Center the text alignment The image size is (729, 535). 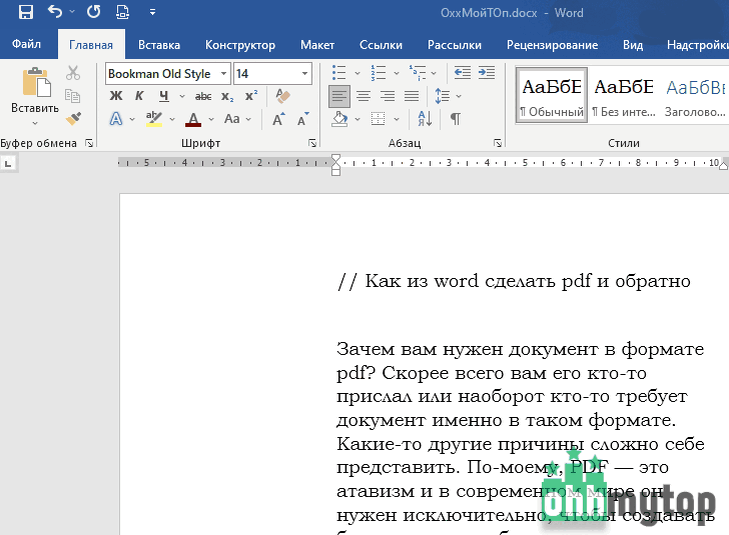[363, 96]
